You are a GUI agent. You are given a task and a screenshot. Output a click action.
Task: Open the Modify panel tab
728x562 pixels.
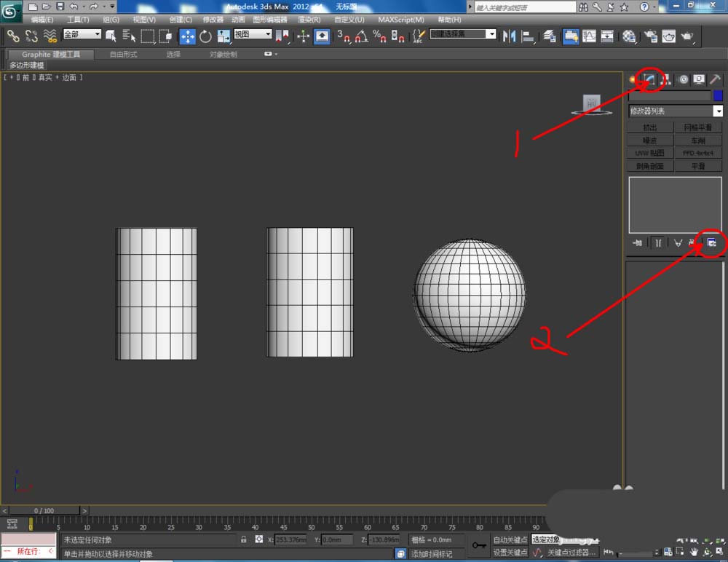tap(650, 79)
